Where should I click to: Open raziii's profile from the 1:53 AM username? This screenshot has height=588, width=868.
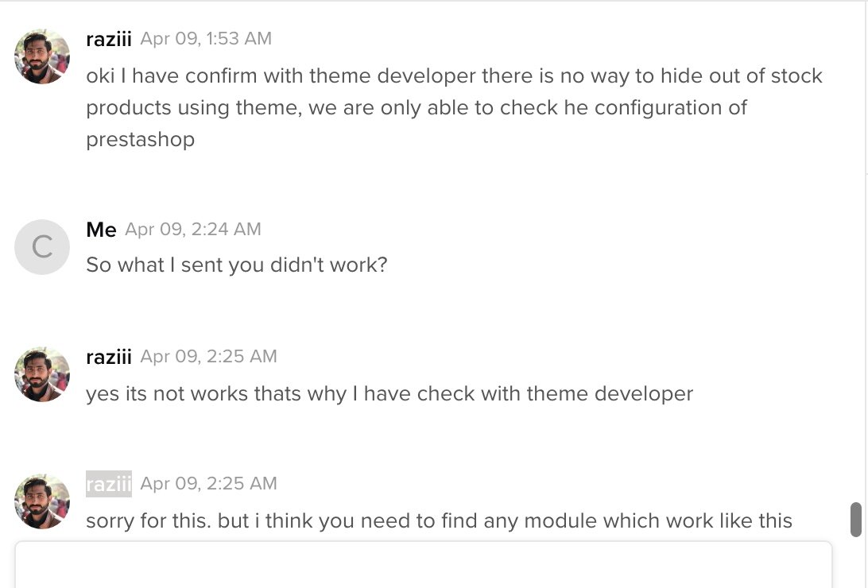(108, 39)
